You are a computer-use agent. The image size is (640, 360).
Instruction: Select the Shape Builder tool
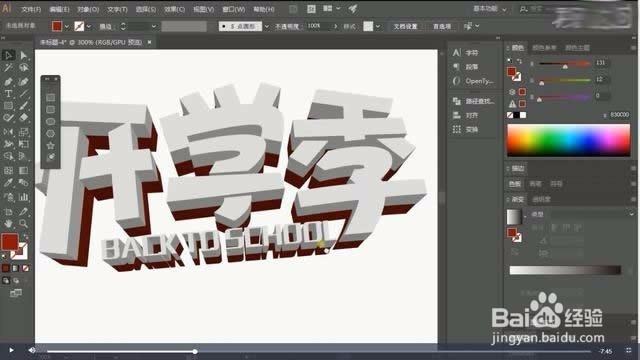pyautogui.click(x=8, y=156)
